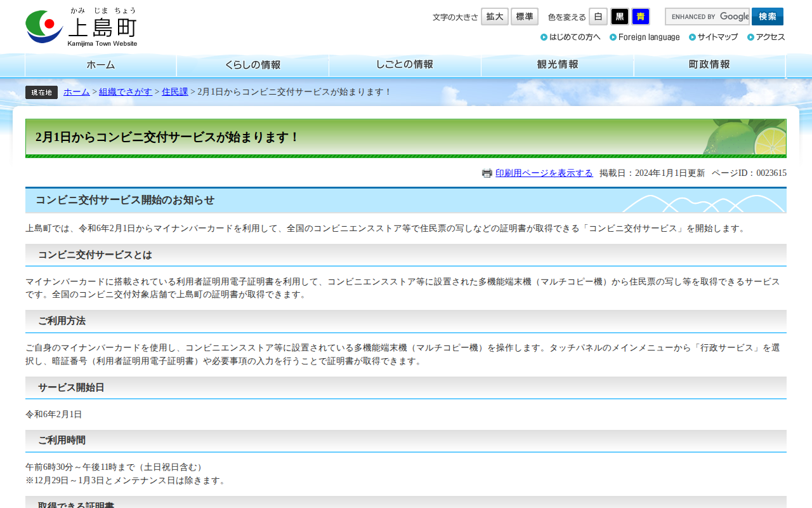Click the 検索 search button
812x508 pixels.
(x=768, y=17)
